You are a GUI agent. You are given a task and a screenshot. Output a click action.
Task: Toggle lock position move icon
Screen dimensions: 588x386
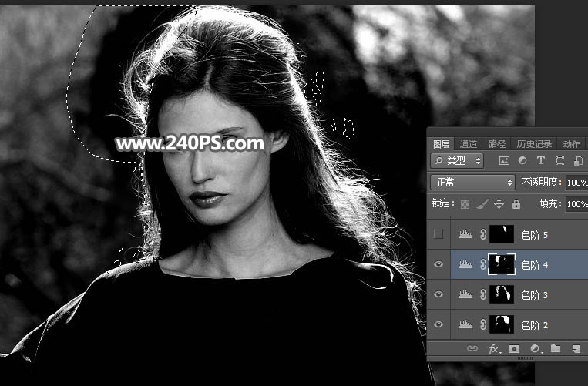tap(499, 204)
